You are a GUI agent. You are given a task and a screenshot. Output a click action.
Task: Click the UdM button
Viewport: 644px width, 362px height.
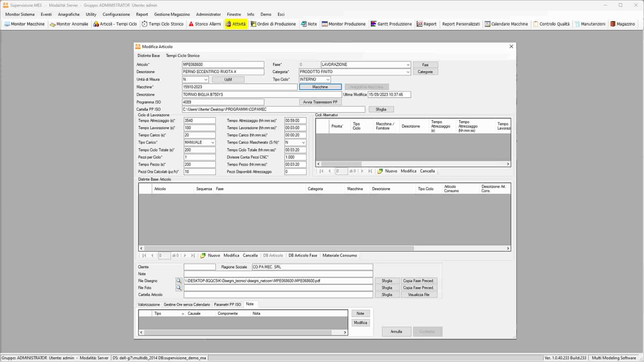(x=228, y=80)
